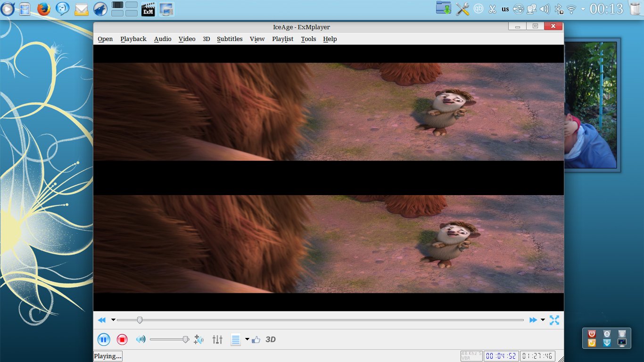This screenshot has width=644, height=362.
Task: Click the panel clock showing 00:13
Action: 606,9
